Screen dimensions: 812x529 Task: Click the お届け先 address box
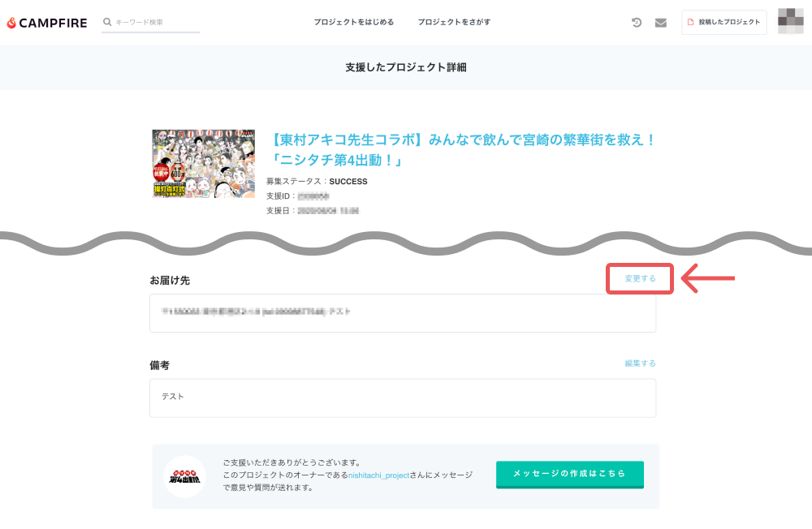pyautogui.click(x=402, y=312)
